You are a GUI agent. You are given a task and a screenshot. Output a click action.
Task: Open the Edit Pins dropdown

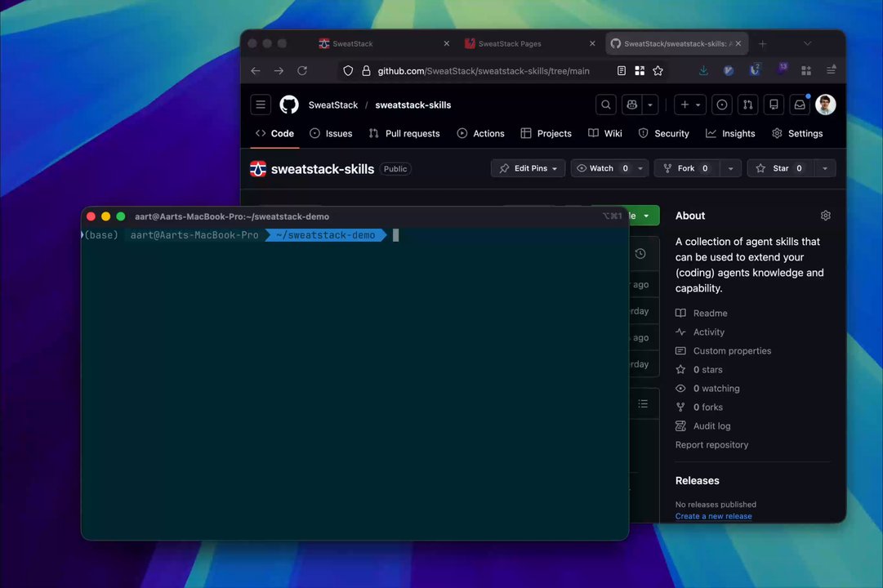point(528,168)
